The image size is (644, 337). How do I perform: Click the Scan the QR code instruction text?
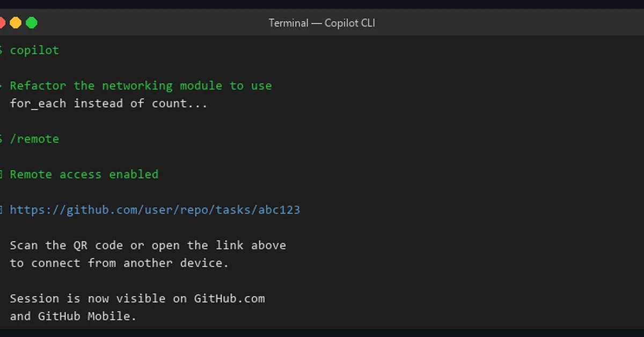(148, 245)
